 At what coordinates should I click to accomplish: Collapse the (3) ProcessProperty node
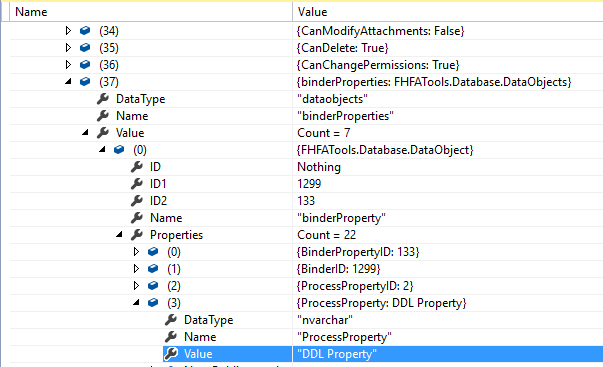[136, 303]
